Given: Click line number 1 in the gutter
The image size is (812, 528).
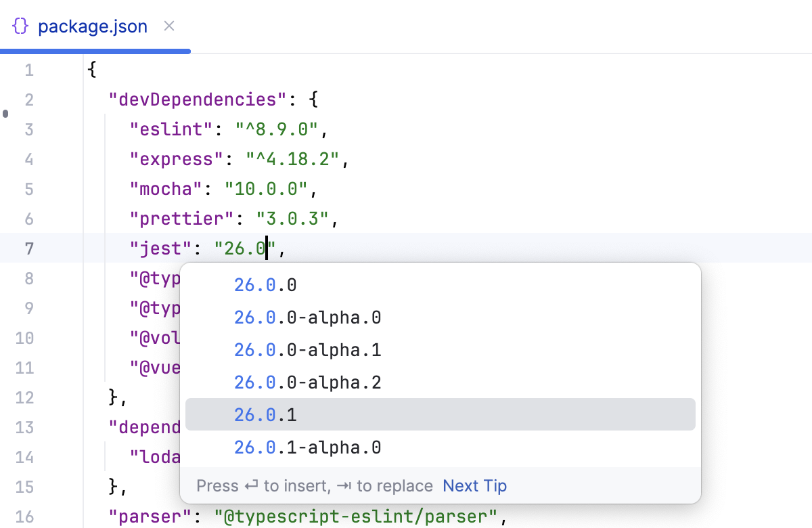Looking at the screenshot, I should [28, 69].
